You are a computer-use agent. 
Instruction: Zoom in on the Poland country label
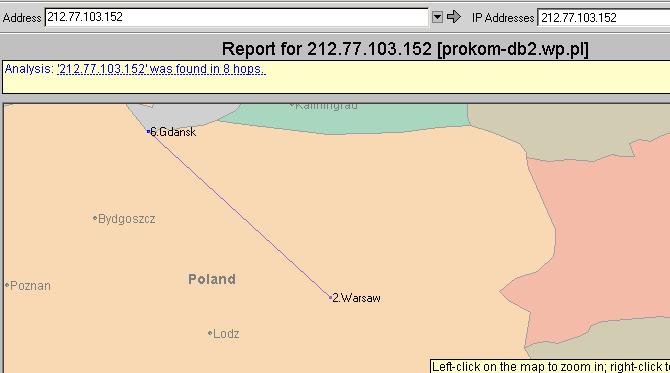click(x=212, y=279)
